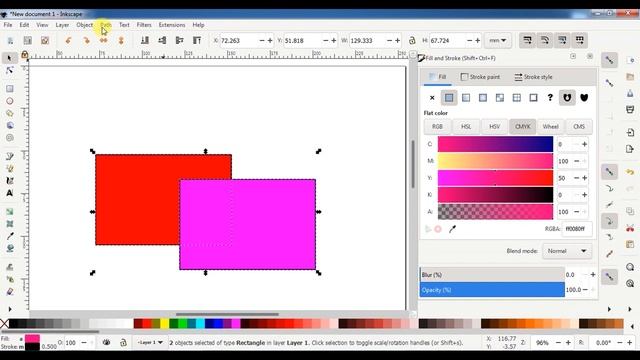Screen dimensions: 640x360
Task: Select the CMYK color mode
Action: (522, 127)
